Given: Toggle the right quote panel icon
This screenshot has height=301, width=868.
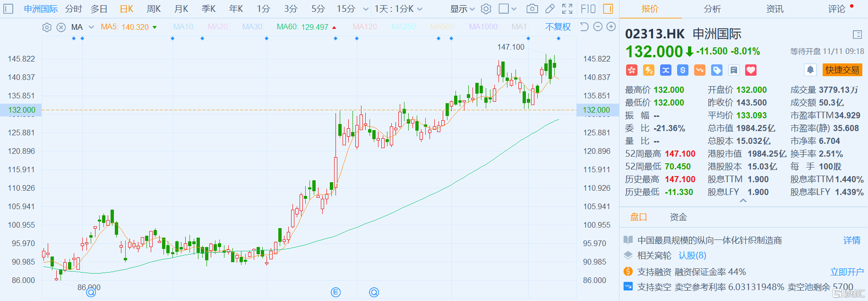Looking at the screenshot, I should 608,9.
